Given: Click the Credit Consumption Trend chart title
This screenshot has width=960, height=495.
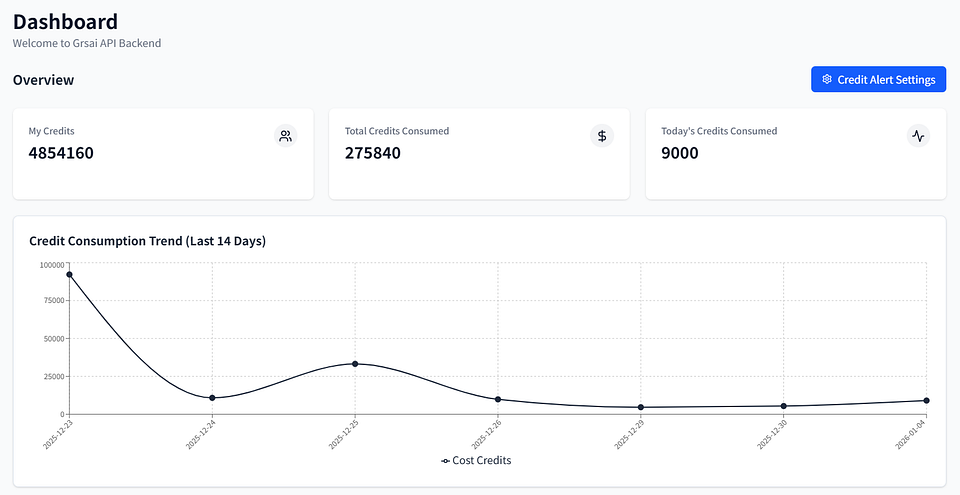Looking at the screenshot, I should point(148,241).
